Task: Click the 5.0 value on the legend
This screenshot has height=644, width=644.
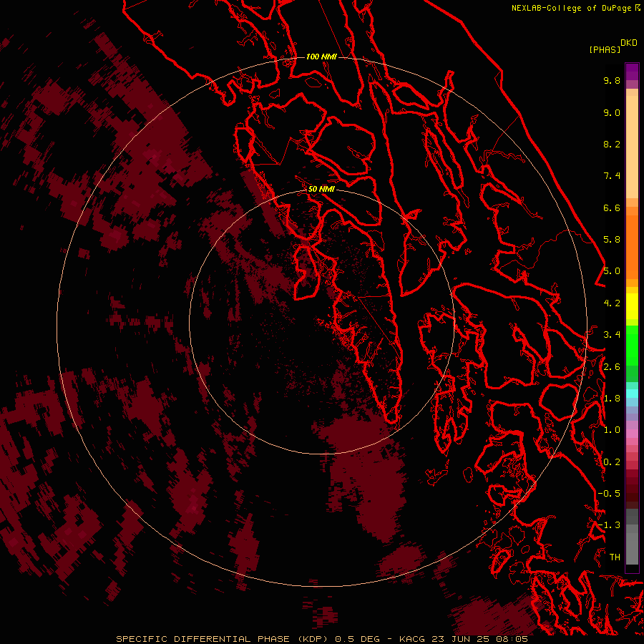Action: [x=612, y=271]
